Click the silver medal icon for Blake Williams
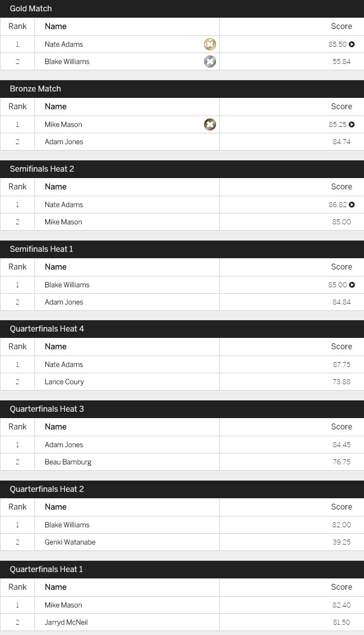The image size is (364, 635). (x=210, y=61)
